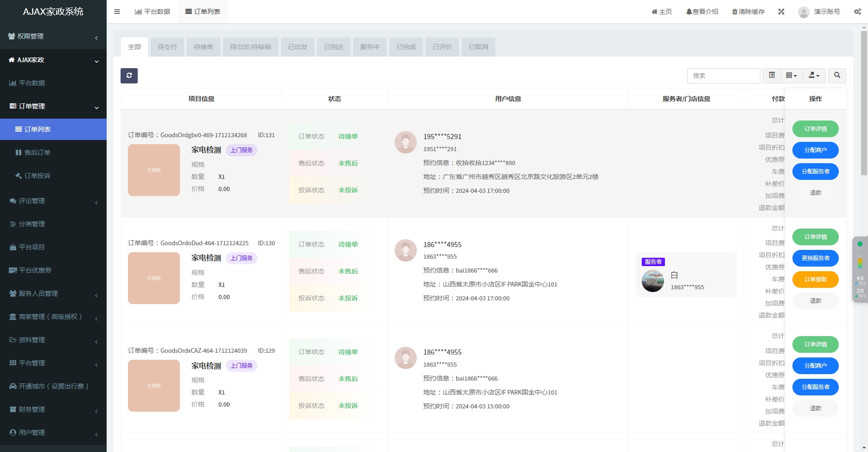868x452 pixels.
Task: Select the 已完成 filter tab
Action: [406, 47]
